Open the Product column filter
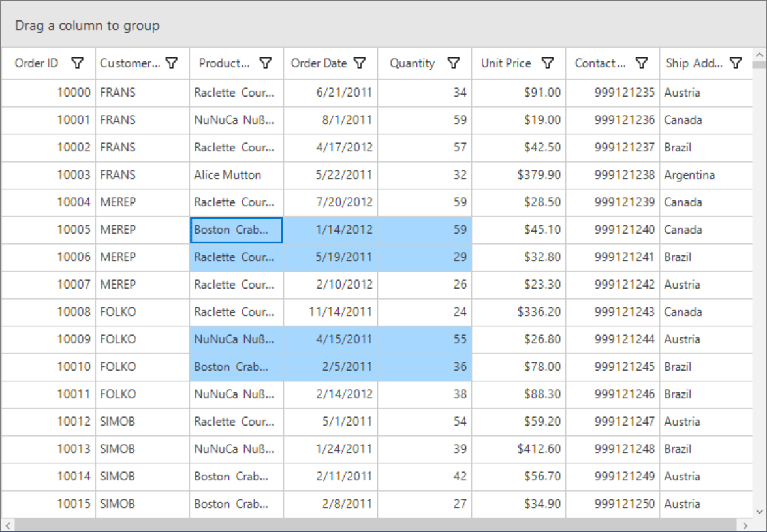Screen dimensions: 767x532 (x=266, y=63)
